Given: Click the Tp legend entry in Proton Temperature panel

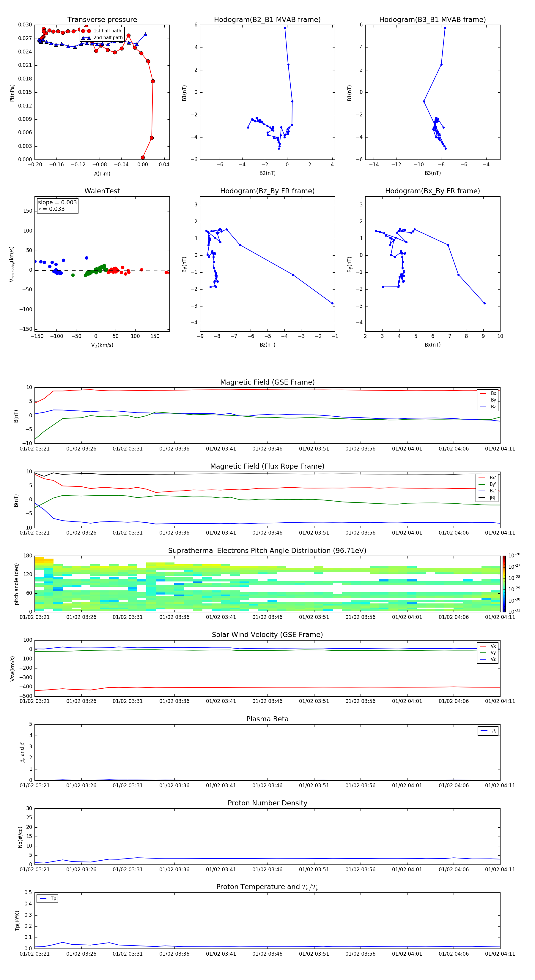Looking at the screenshot, I should pyautogui.click(x=48, y=899).
